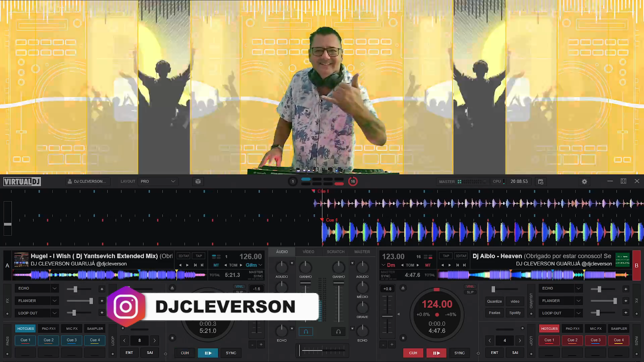Click FLANGER plus button on deck A
The image size is (644, 362).
(x=102, y=301)
